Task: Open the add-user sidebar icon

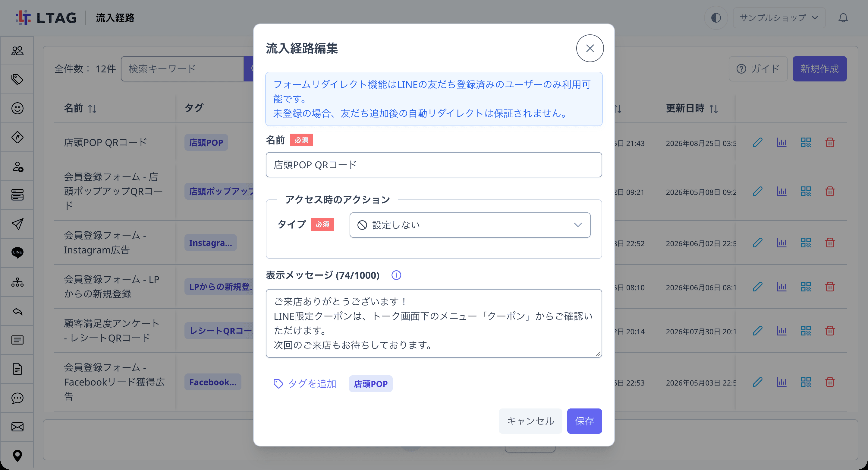Action: [17, 166]
